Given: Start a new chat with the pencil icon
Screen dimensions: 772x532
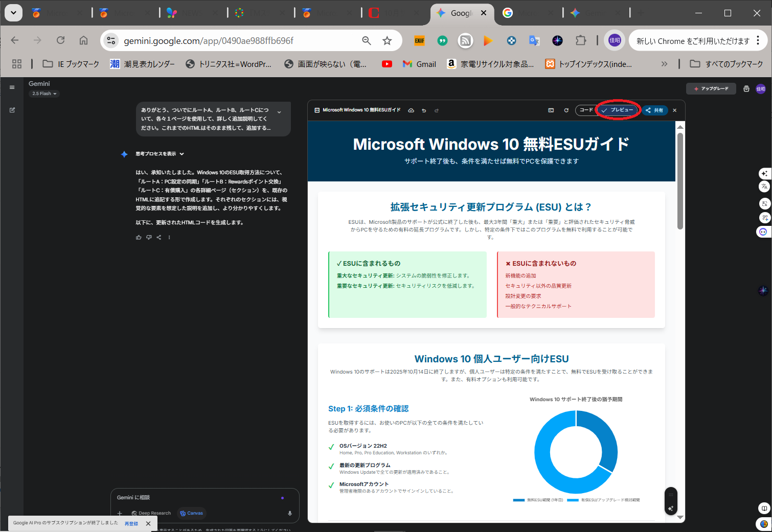Looking at the screenshot, I should click(12, 110).
